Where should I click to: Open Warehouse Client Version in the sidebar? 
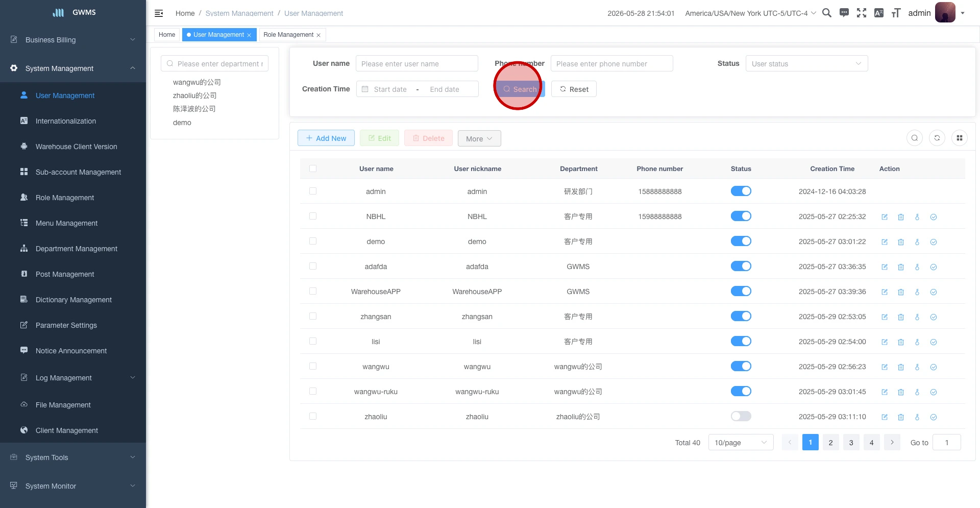pos(73,147)
